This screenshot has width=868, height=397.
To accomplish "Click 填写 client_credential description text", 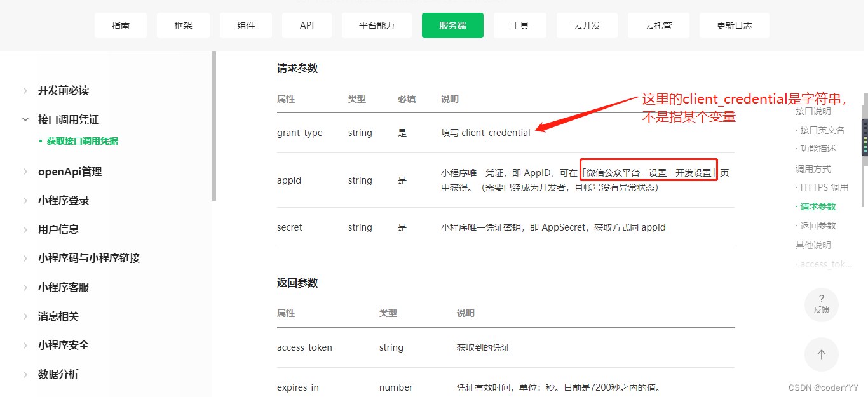I will click(486, 133).
